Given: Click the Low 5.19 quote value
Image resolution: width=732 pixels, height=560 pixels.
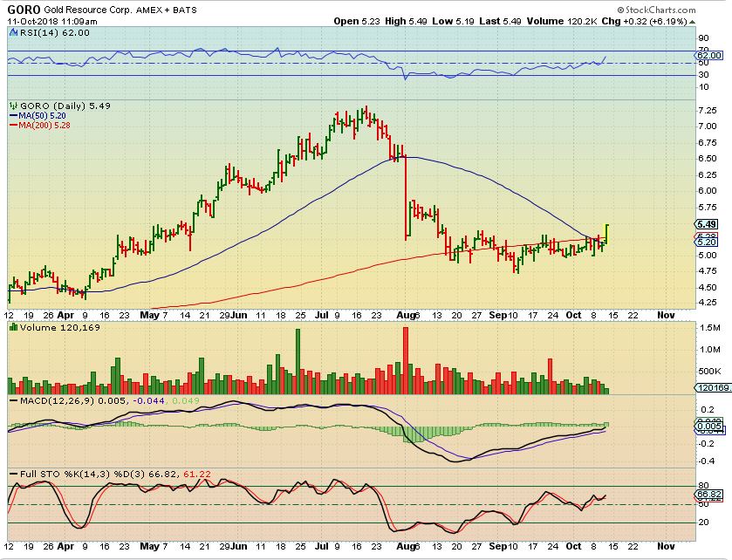Looking at the screenshot, I should coord(453,21).
